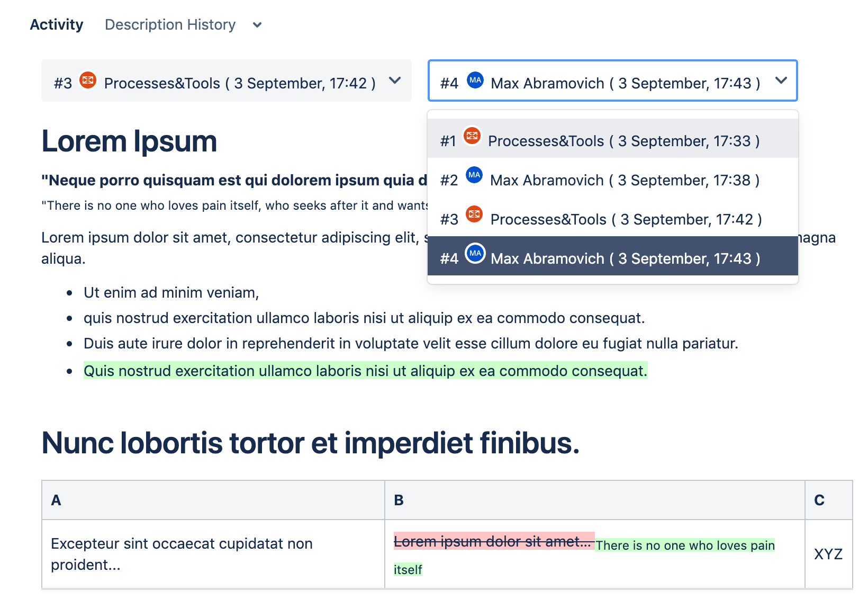Click the chevron arrow in the left #3 version dropdown
The width and height of the screenshot is (868, 608).
point(395,81)
